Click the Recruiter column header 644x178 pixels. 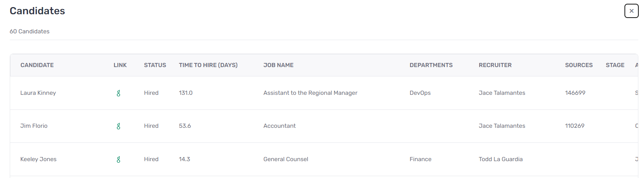coord(495,65)
